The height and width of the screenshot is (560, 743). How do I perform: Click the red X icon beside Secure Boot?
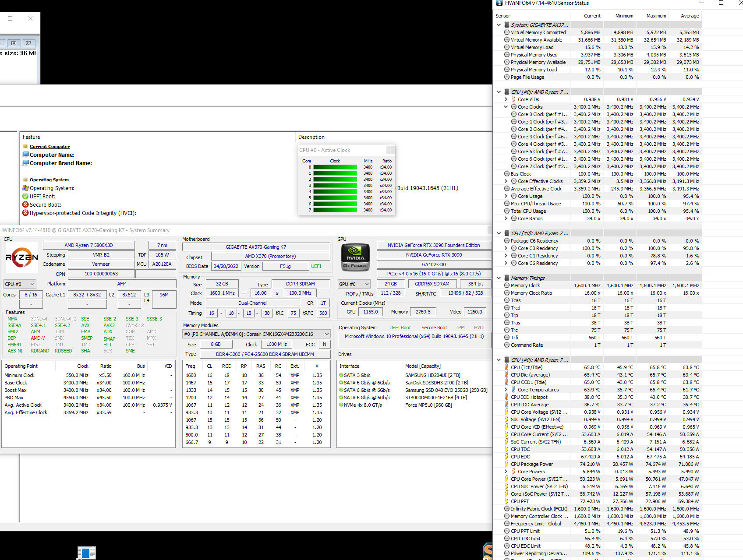(25, 204)
